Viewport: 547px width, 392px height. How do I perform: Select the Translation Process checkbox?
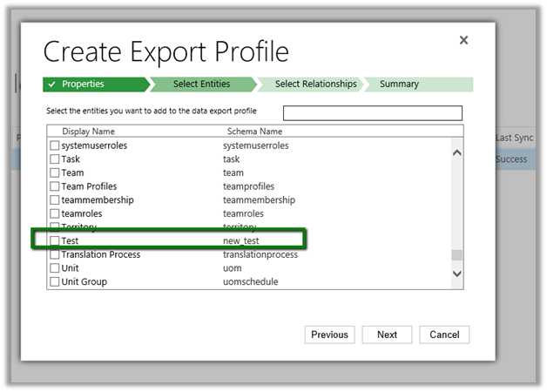pyautogui.click(x=55, y=254)
